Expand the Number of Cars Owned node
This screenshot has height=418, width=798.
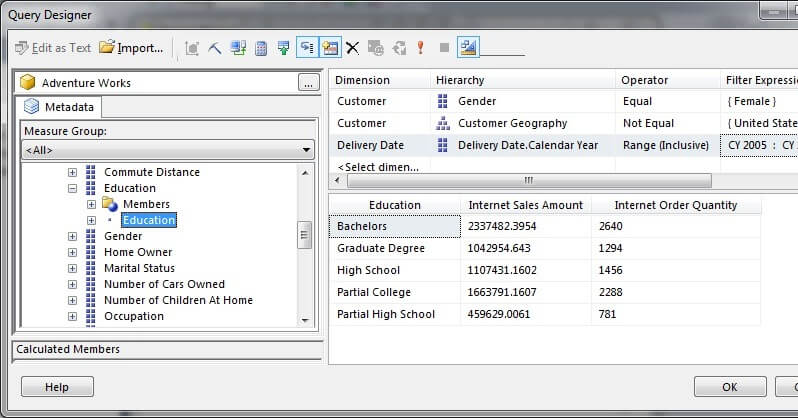coord(72,285)
